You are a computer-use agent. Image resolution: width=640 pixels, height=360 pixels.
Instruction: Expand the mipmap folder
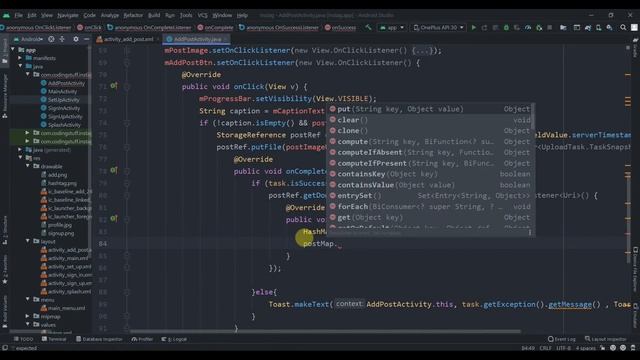[28, 316]
